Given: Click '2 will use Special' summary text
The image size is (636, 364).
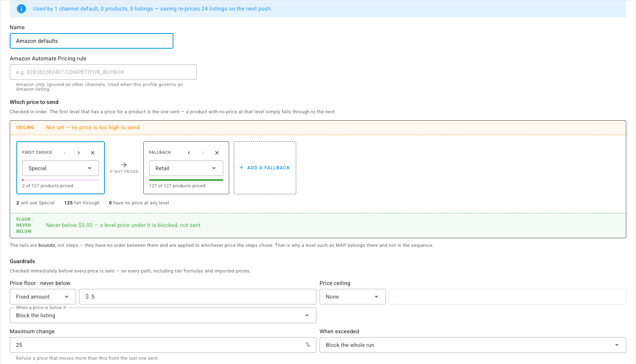Looking at the screenshot, I should coord(35,203).
